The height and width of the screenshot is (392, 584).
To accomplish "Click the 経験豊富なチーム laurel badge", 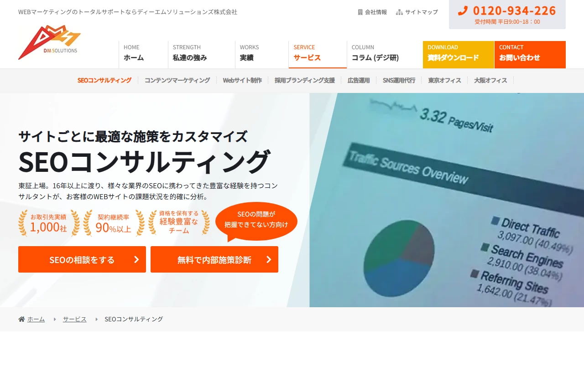I will click(179, 222).
